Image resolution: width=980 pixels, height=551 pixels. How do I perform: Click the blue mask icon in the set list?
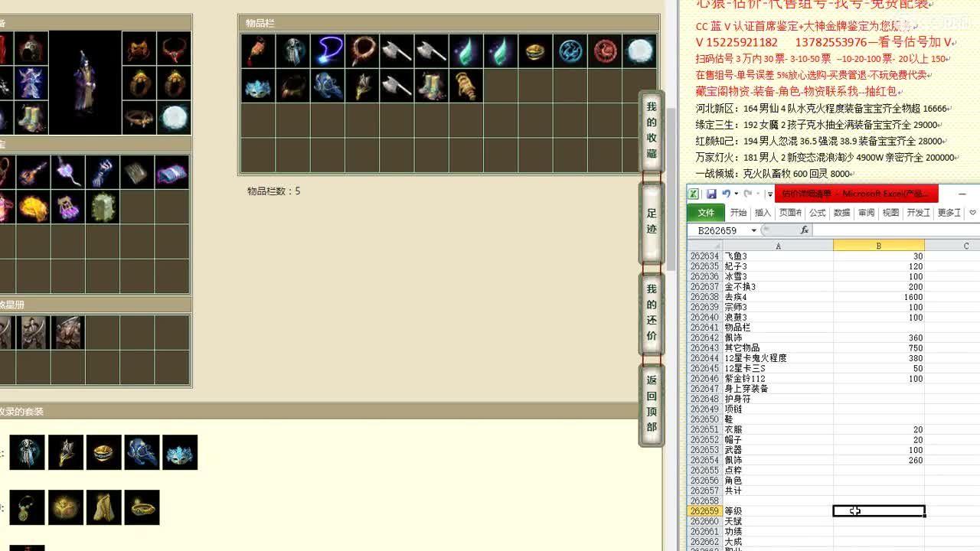(180, 452)
